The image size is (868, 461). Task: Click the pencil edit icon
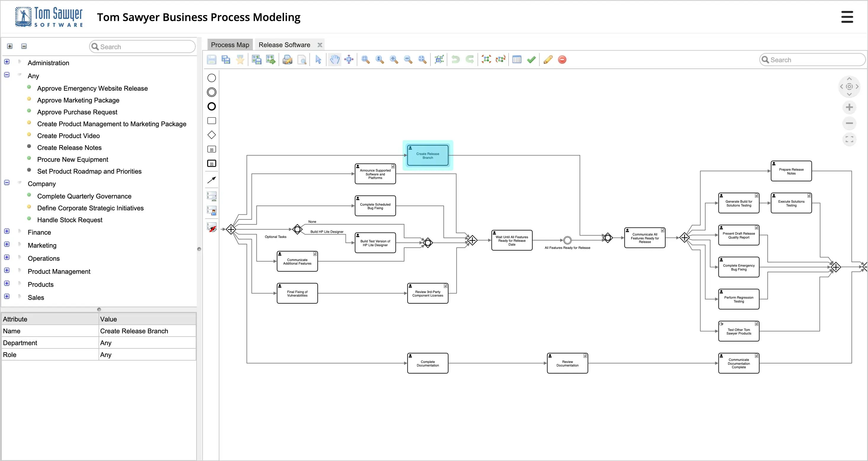(x=548, y=60)
